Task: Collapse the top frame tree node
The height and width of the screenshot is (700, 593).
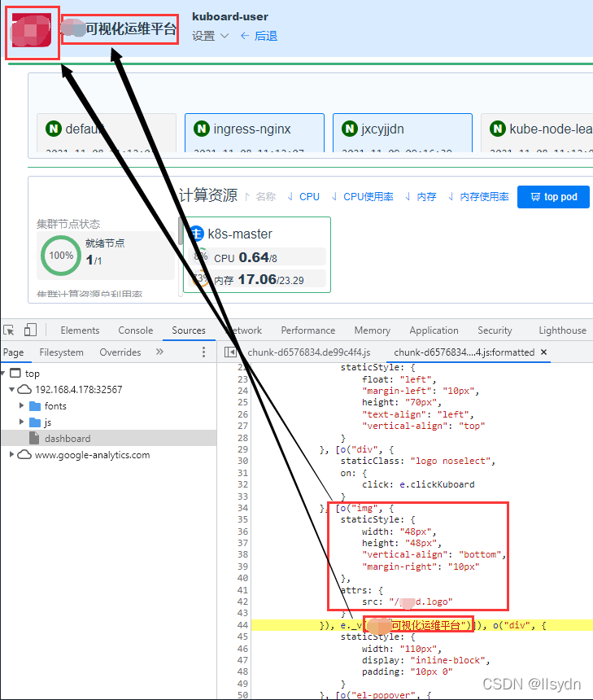Action: coord(3,373)
